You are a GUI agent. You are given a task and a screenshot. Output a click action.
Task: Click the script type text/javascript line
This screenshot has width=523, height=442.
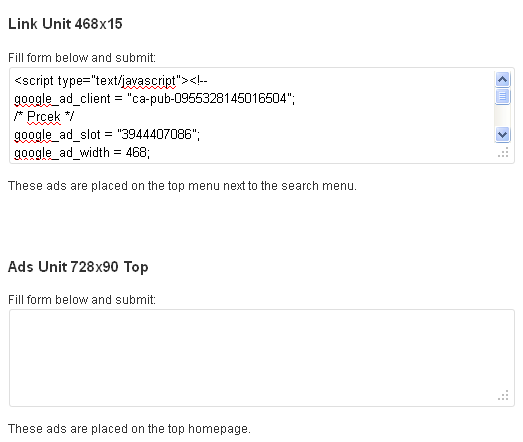[111, 81]
